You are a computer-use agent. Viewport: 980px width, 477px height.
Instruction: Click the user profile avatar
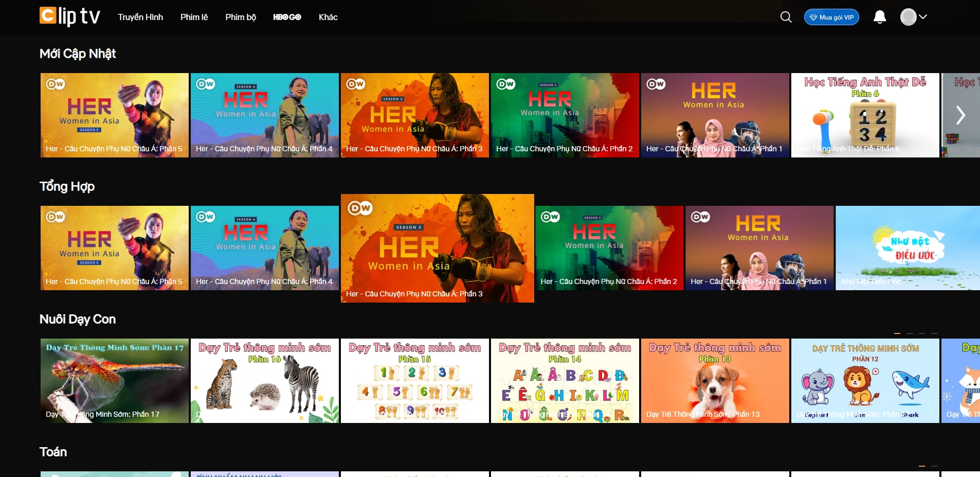click(x=909, y=17)
